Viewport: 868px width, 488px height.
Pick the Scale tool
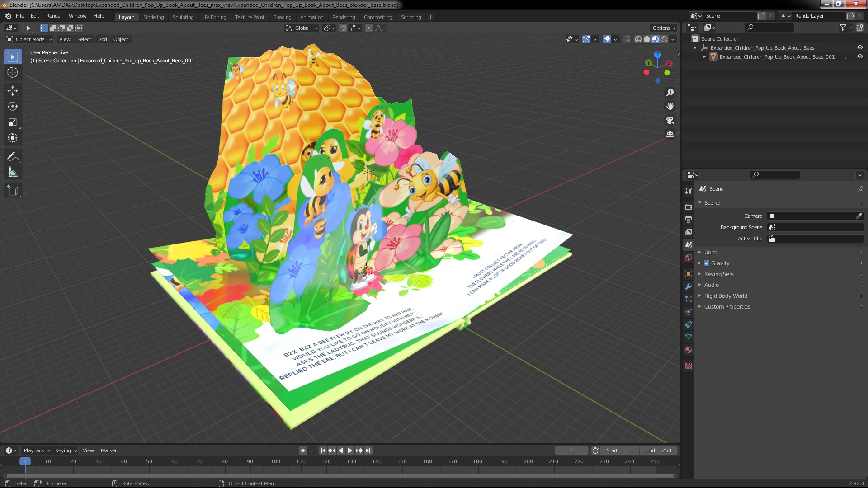pos(13,122)
